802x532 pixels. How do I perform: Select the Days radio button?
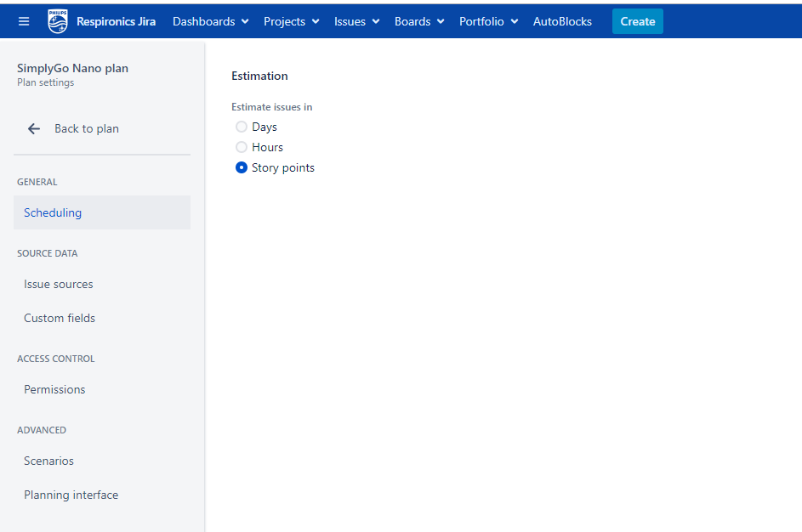pyautogui.click(x=241, y=127)
